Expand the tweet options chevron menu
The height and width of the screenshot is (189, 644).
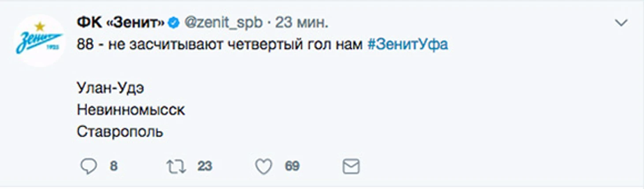point(621,23)
